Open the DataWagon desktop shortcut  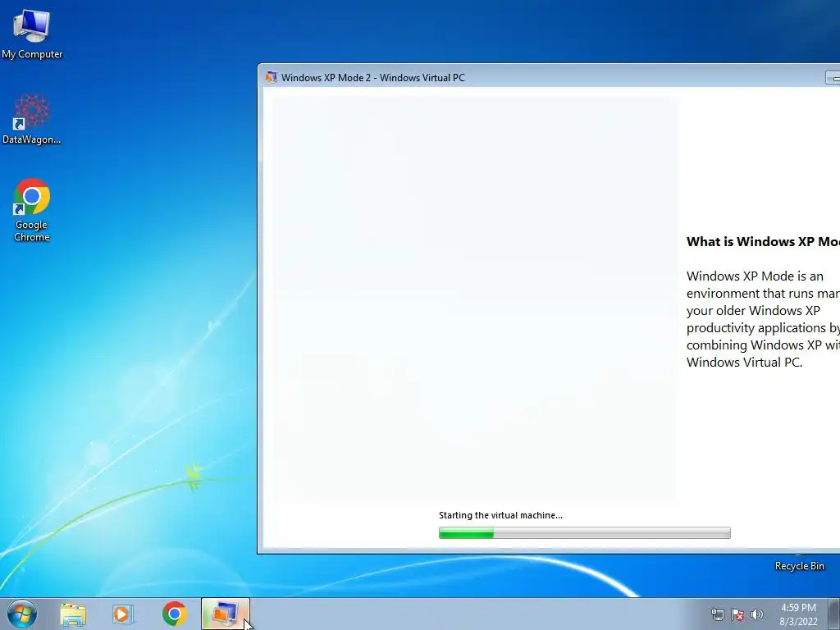pyautogui.click(x=32, y=120)
